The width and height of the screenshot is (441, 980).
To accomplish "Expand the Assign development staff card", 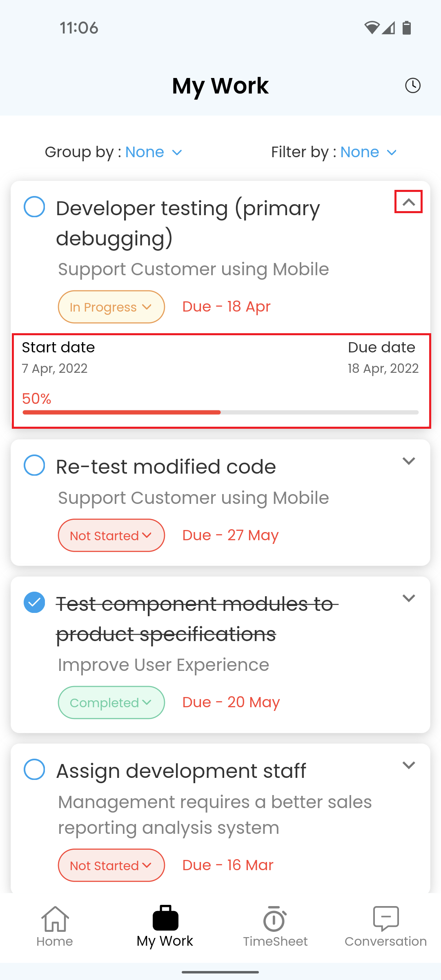I will point(409,765).
